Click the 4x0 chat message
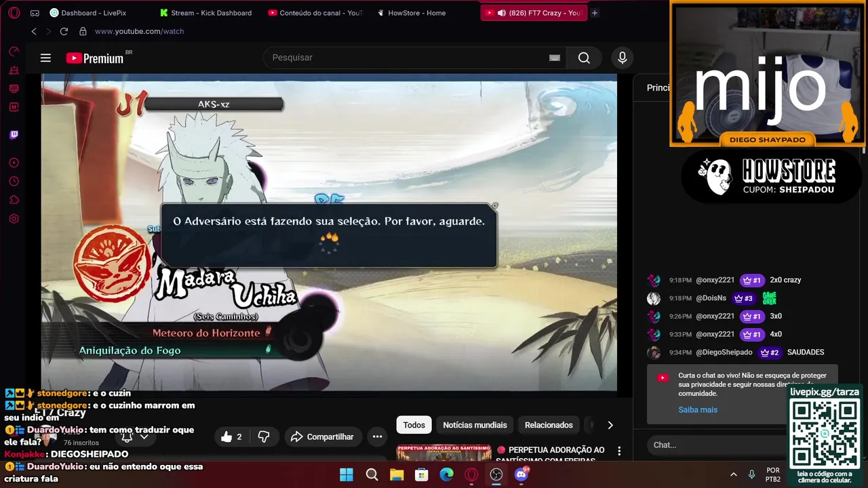The height and width of the screenshot is (488, 868). 776,334
